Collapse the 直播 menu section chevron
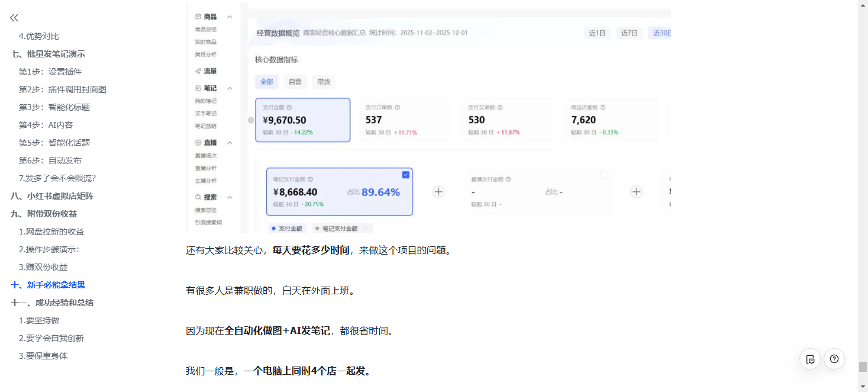Screen dimensions: 868x392 230,143
